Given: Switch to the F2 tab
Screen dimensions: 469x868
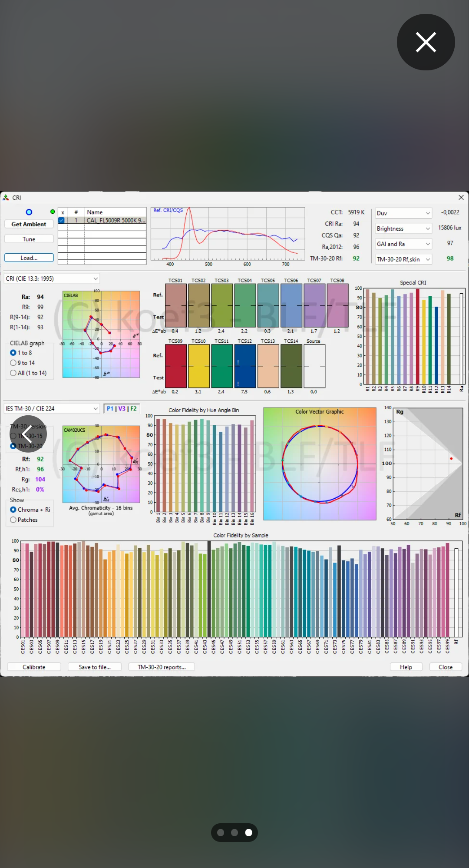Looking at the screenshot, I should point(133,408).
